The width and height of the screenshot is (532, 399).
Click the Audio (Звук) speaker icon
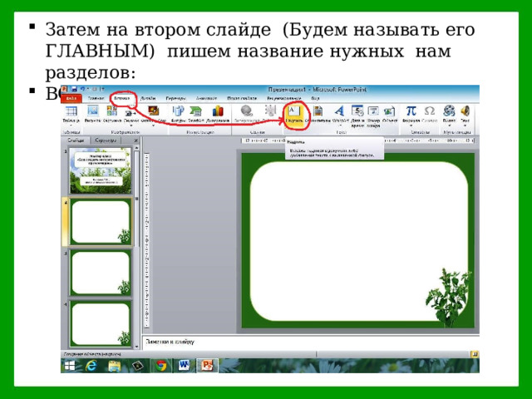[x=465, y=111]
